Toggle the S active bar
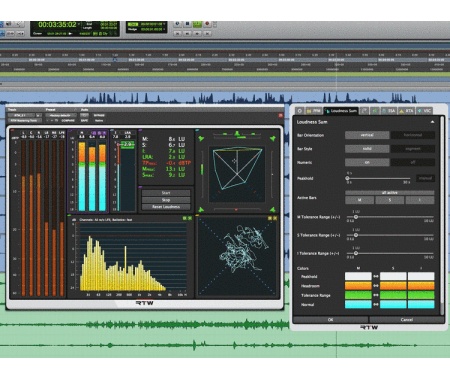The height and width of the screenshot is (380, 450). point(390,200)
